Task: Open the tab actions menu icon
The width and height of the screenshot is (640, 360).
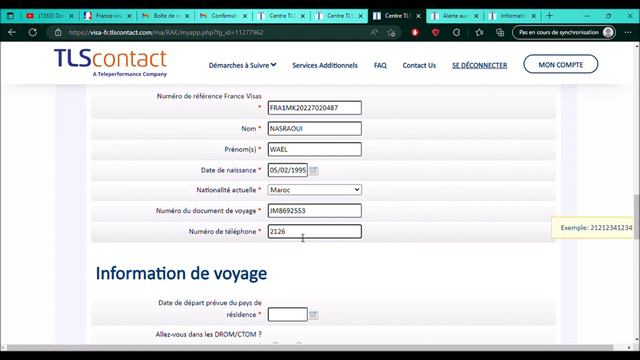Action: coord(11,16)
